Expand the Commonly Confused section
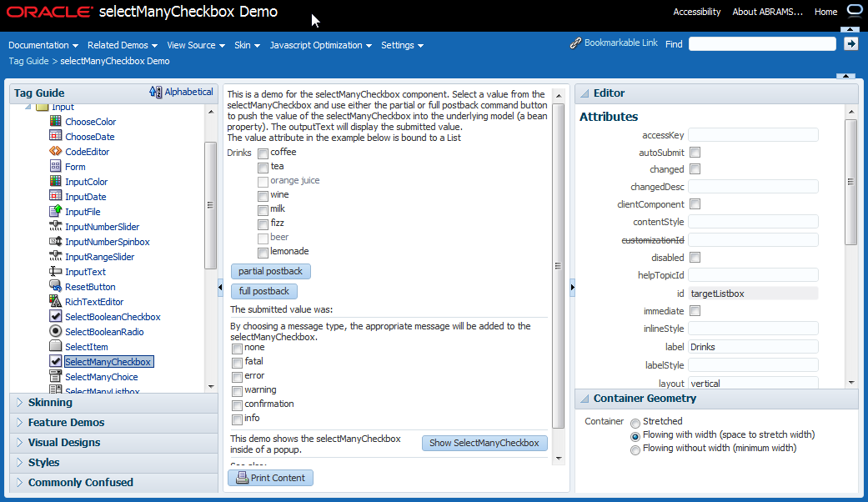868x502 pixels. (x=19, y=482)
